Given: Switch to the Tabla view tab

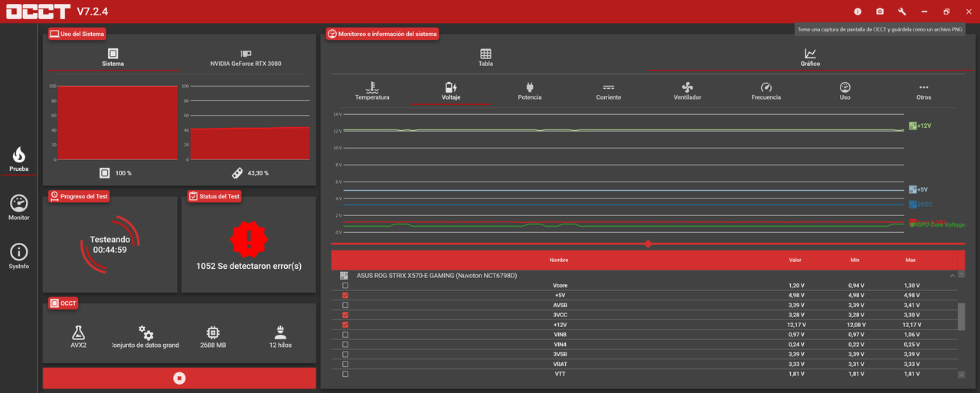Looking at the screenshot, I should coord(485,58).
